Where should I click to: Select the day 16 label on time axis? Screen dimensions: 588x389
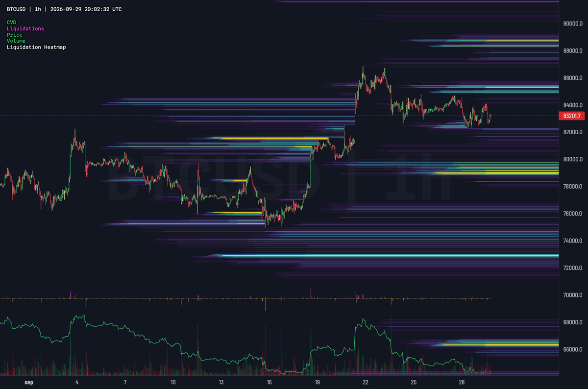click(269, 382)
